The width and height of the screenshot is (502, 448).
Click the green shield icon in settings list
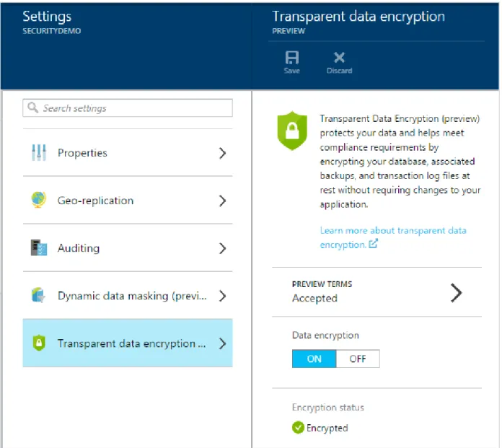(x=39, y=343)
